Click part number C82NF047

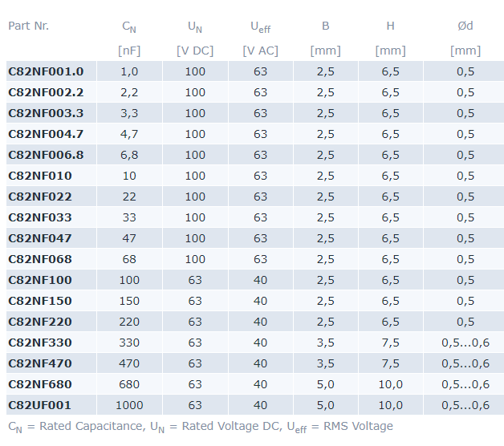pyautogui.click(x=40, y=238)
